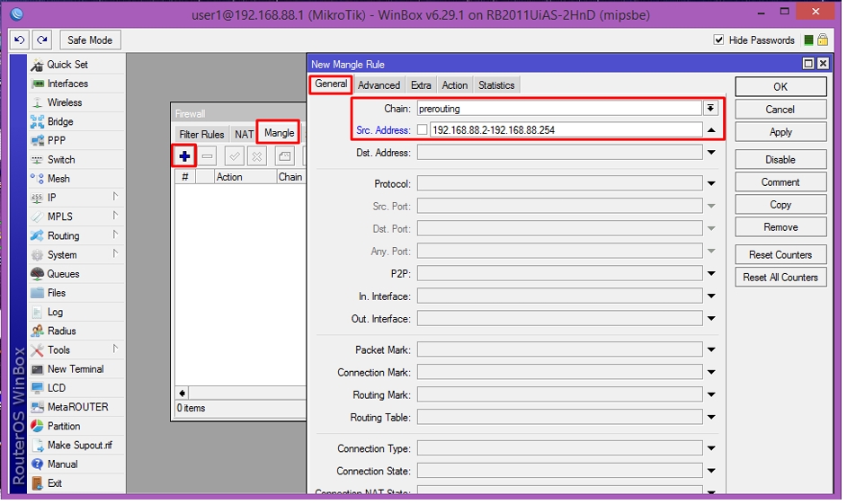847x504 pixels.
Task: Expand the Routing Table field
Action: [711, 418]
